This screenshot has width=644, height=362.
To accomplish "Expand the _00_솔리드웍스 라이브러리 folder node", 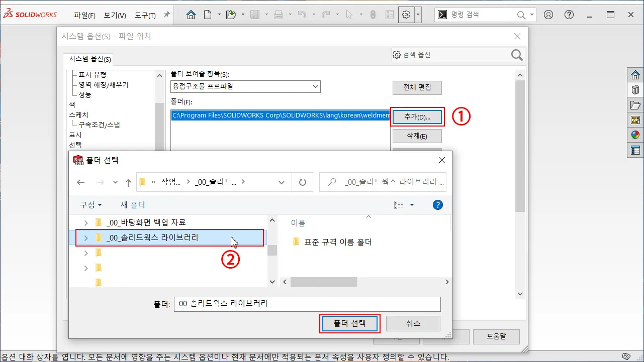I will (x=86, y=237).
